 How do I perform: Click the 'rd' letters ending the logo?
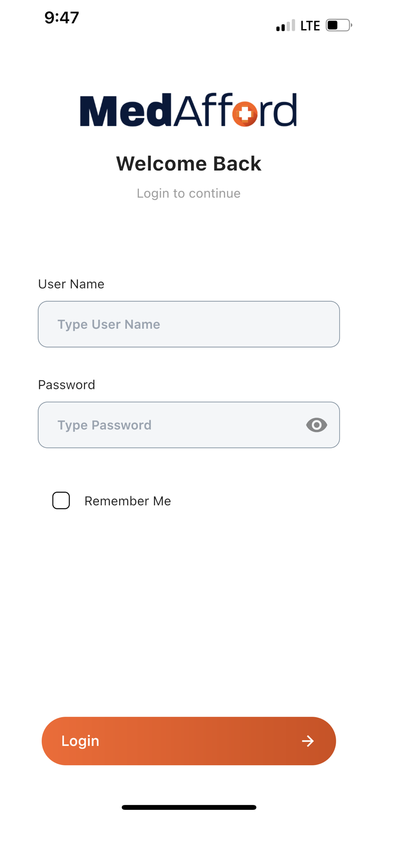[x=279, y=111]
